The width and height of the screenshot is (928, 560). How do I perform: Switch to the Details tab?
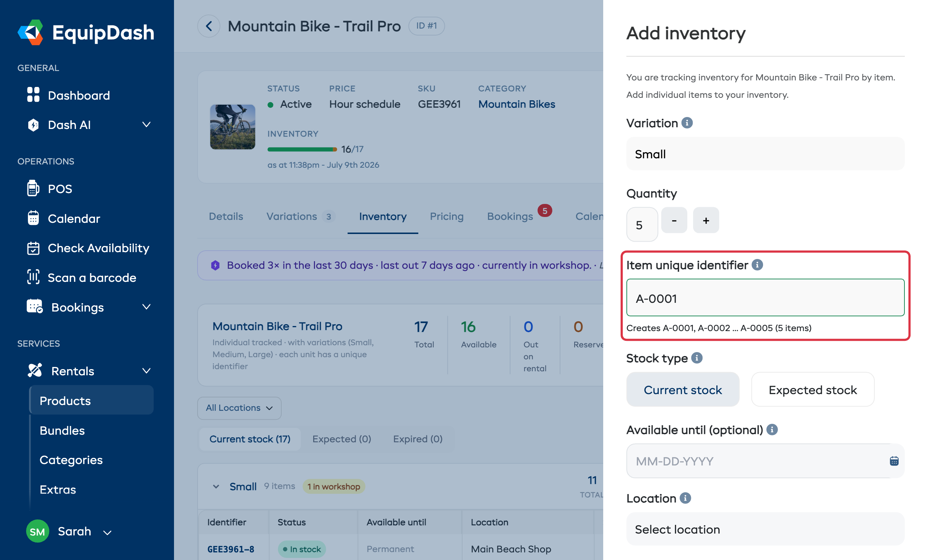click(x=226, y=216)
